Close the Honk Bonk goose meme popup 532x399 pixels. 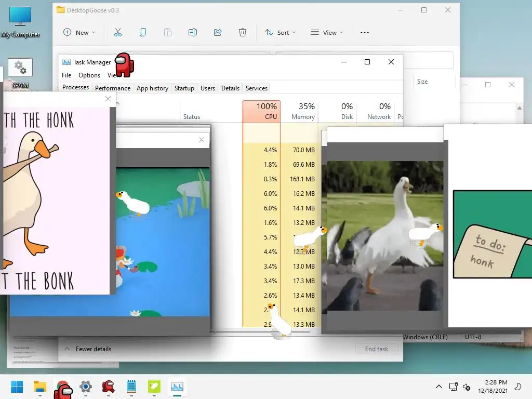coord(108,99)
